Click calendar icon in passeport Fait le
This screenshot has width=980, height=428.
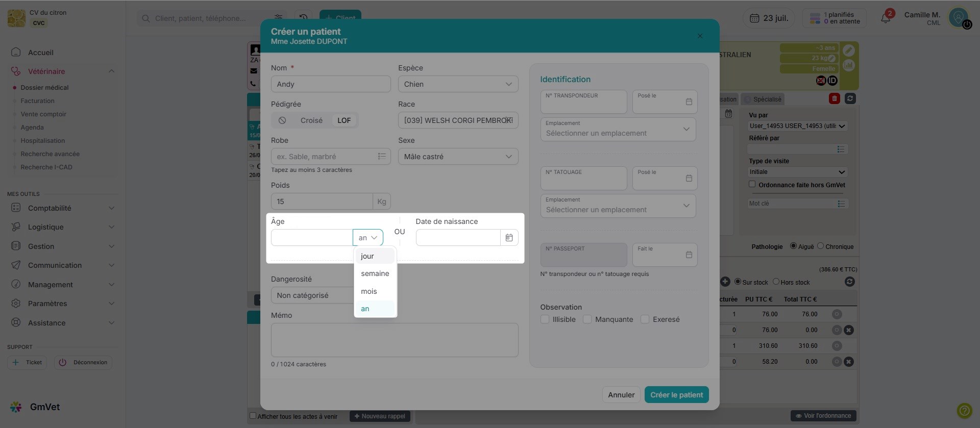click(x=689, y=255)
